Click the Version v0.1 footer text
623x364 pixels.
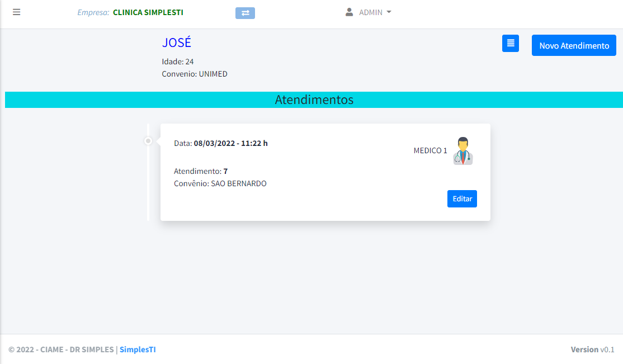click(x=592, y=349)
